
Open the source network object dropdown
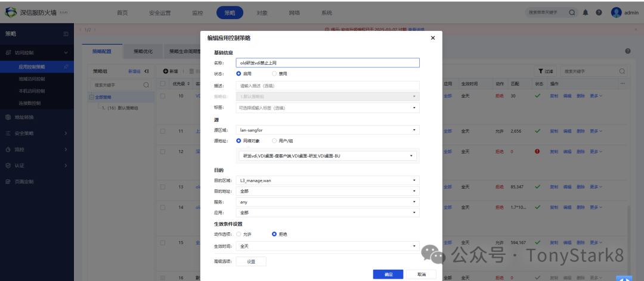pos(328,156)
